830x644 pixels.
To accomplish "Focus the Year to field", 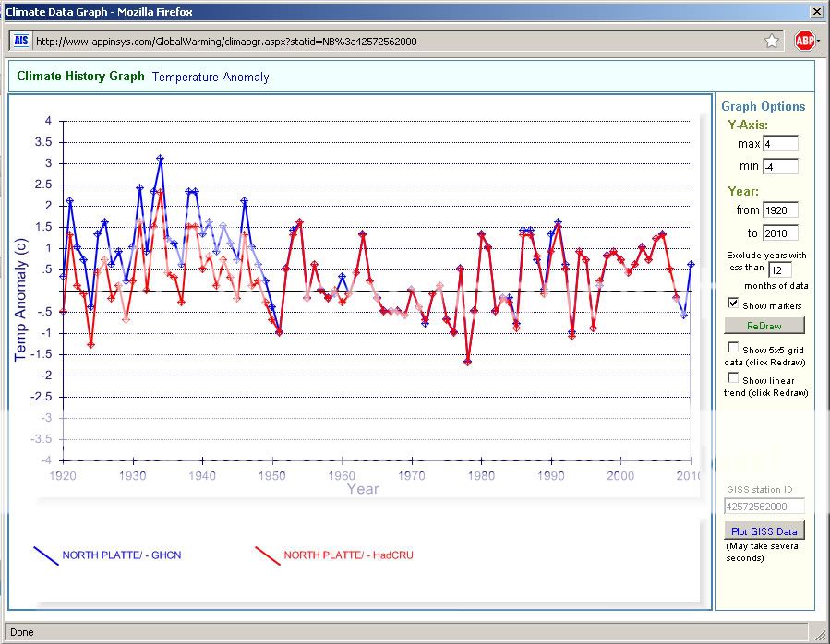I will click(x=780, y=233).
